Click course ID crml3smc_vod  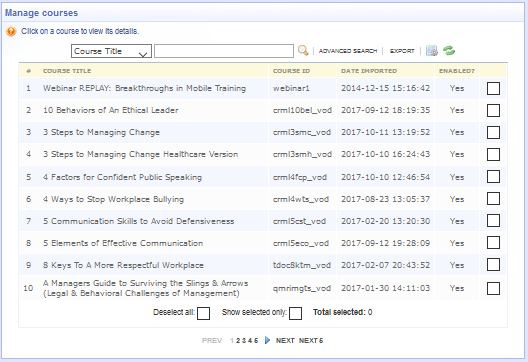[302, 132]
